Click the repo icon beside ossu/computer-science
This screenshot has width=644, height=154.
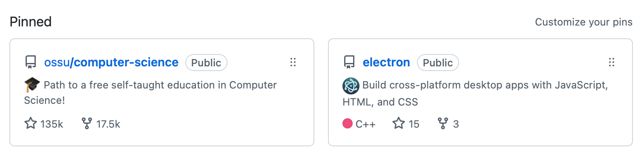pyautogui.click(x=31, y=63)
